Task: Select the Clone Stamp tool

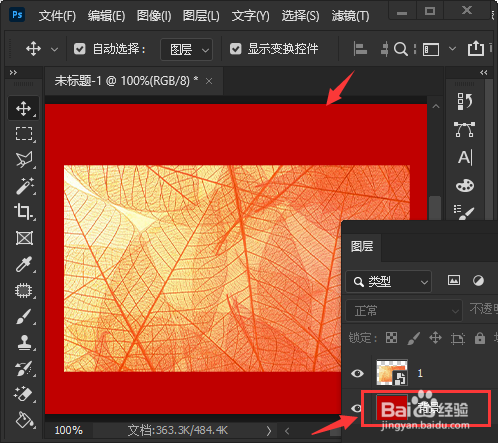Action: (x=24, y=342)
